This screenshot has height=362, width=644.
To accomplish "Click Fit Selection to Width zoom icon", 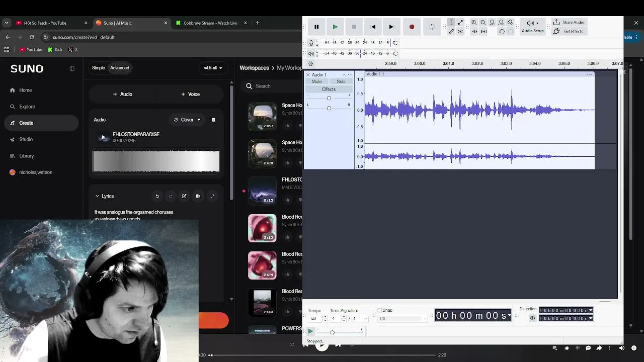I will [x=492, y=23].
